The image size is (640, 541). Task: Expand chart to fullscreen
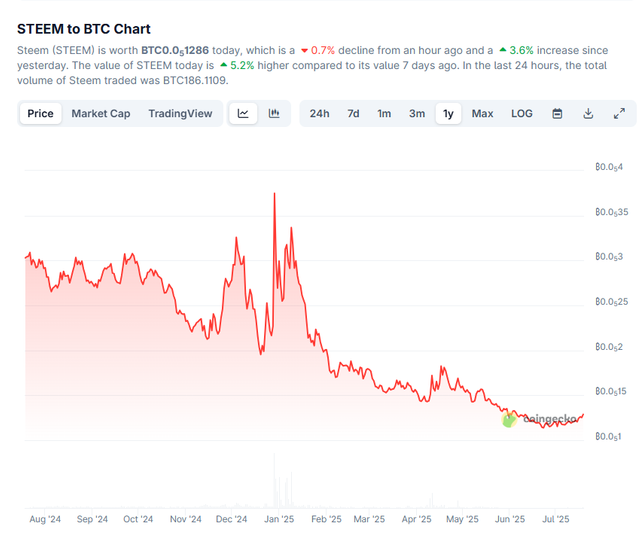[x=619, y=114]
